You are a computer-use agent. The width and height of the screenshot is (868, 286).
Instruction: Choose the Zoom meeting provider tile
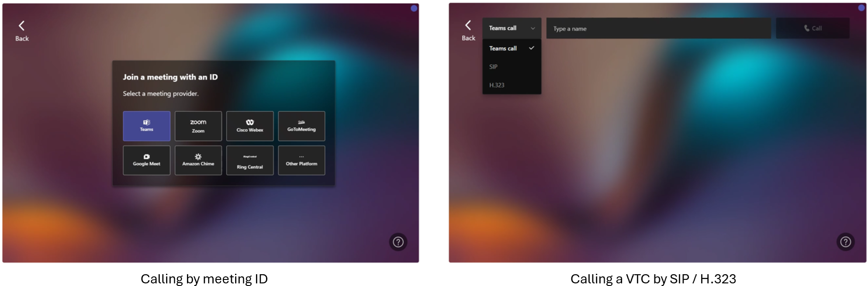(198, 126)
